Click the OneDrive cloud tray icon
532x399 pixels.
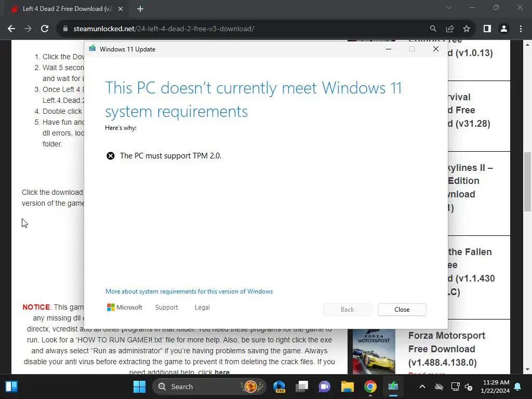[x=439, y=387]
